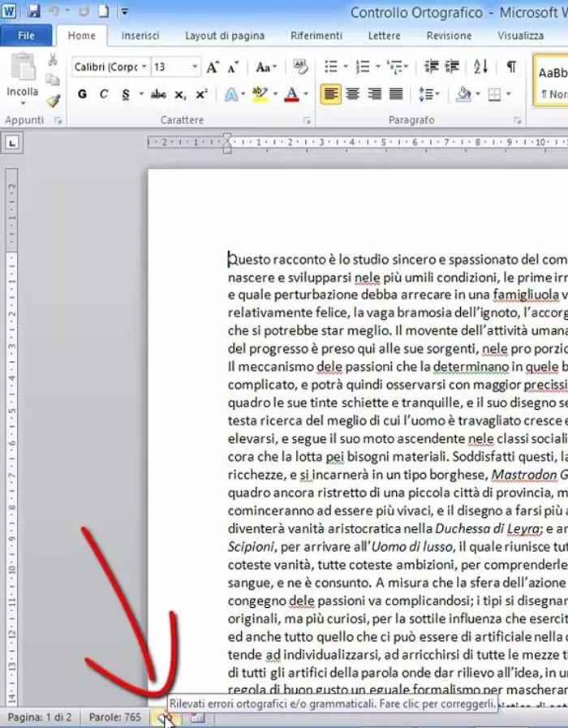The image size is (568, 728).
Task: Open the File tab
Action: pyautogui.click(x=26, y=35)
